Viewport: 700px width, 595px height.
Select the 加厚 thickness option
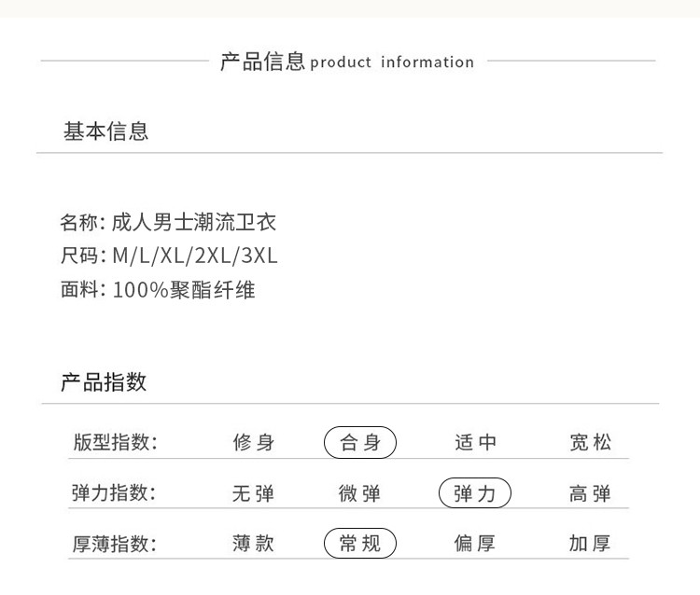590,544
